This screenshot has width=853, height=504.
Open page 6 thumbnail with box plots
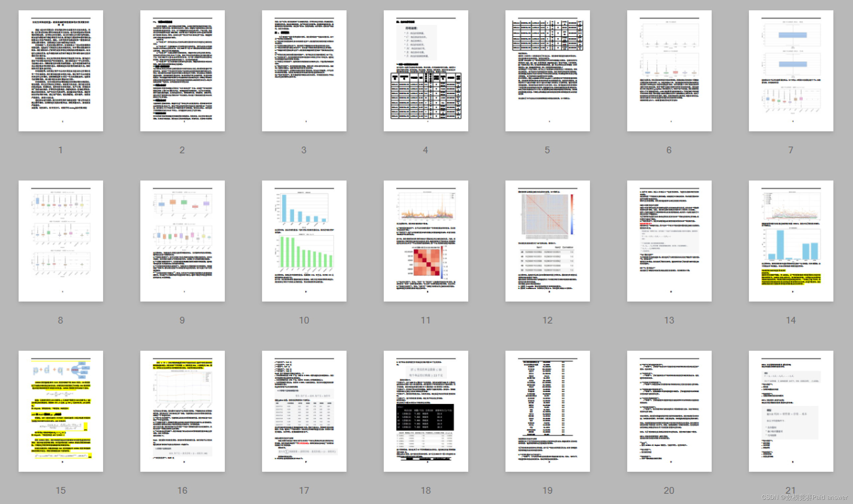(x=669, y=70)
